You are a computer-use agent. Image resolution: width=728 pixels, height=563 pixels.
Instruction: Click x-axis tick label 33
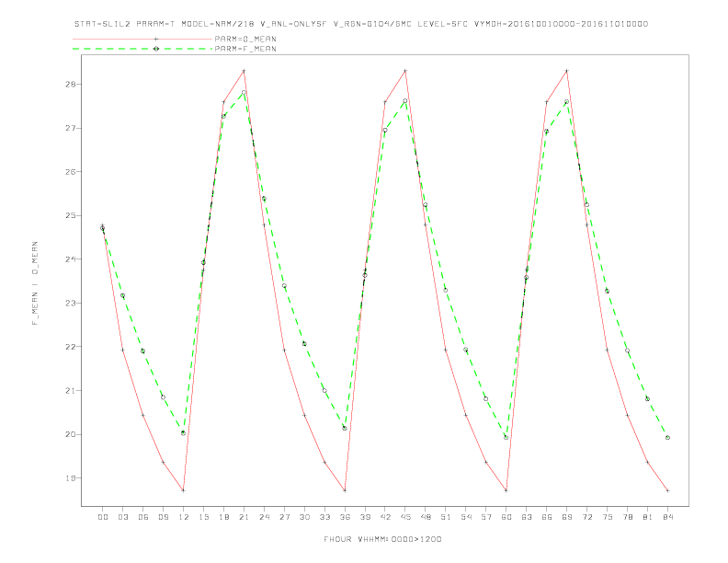click(x=324, y=517)
